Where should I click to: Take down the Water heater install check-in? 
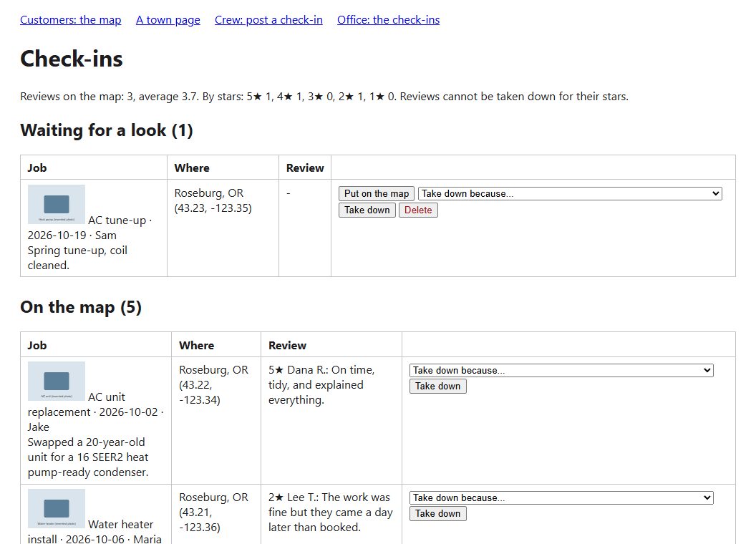[x=438, y=513]
